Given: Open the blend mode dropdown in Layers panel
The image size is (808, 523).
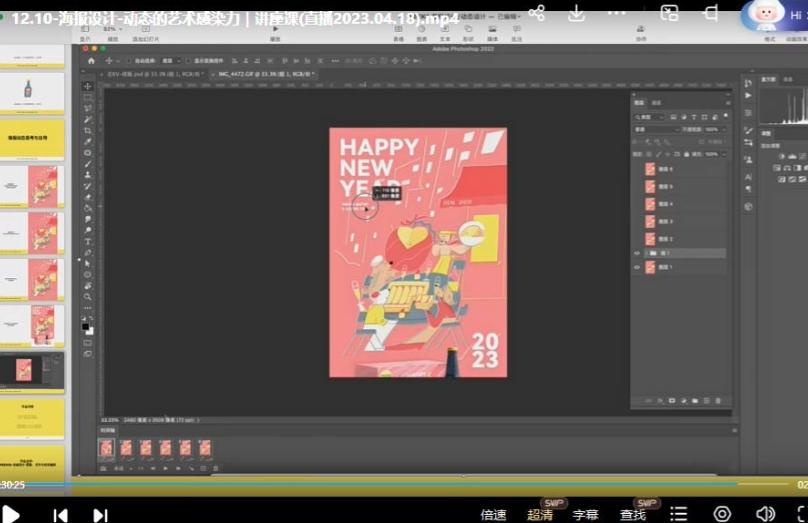Looking at the screenshot, I should pyautogui.click(x=655, y=129).
